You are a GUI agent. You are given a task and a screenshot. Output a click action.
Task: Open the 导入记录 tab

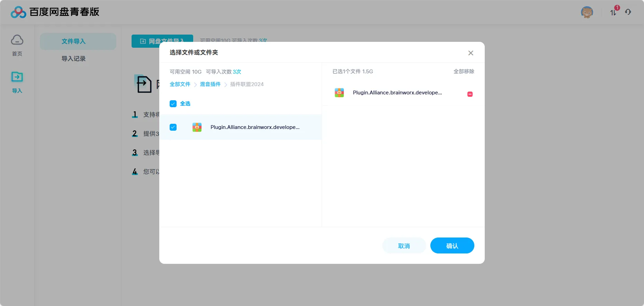[73, 59]
